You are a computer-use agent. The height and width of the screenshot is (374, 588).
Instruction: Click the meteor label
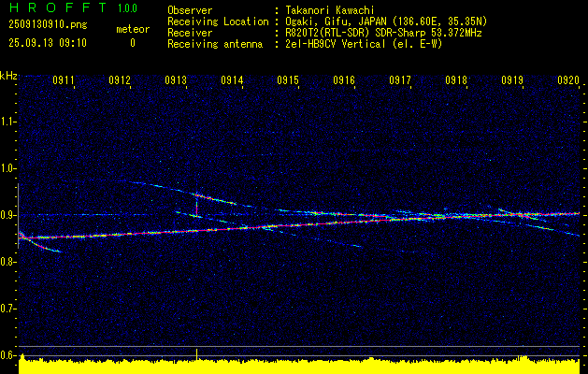click(133, 29)
